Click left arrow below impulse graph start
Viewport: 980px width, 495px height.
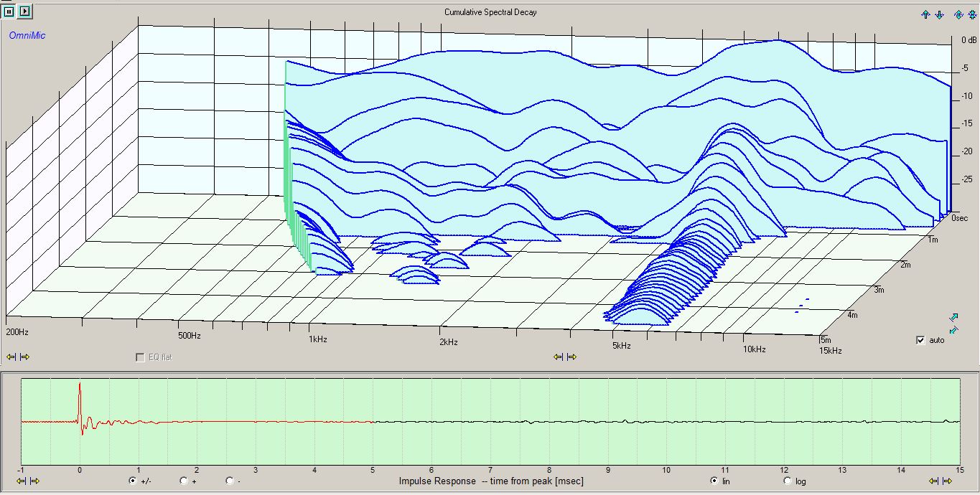tap(19, 481)
